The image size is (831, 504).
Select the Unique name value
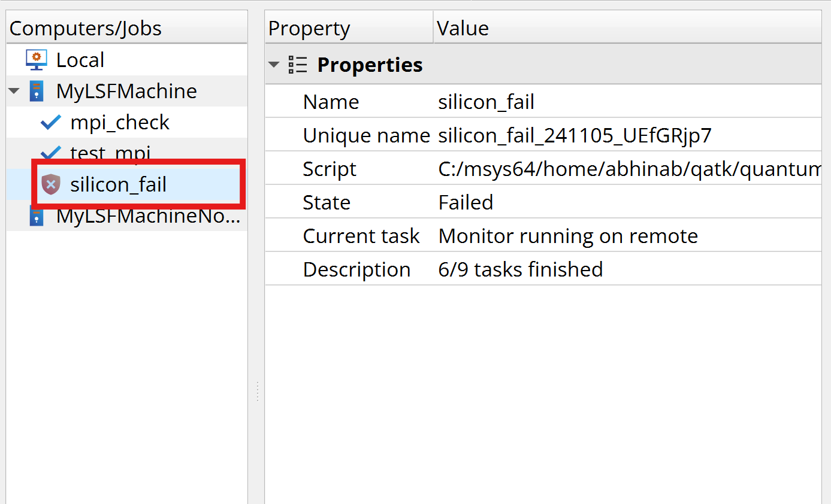[575, 135]
